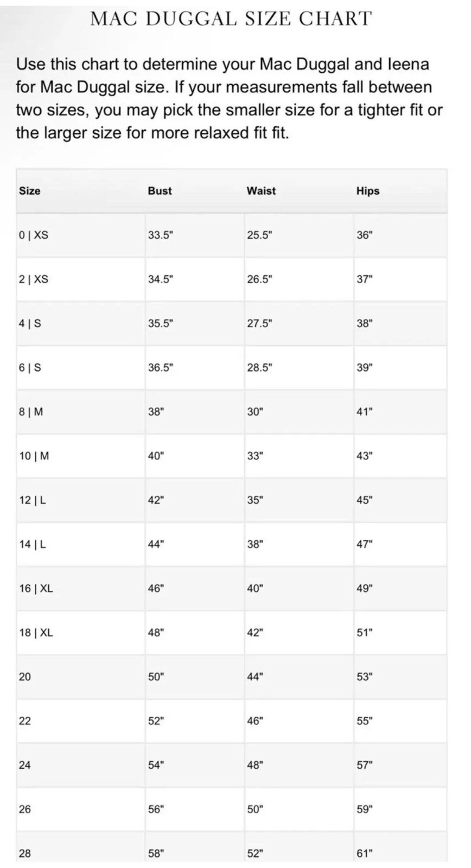Click the 61" hips measurement cell
The width and height of the screenshot is (471, 868).
tap(365, 853)
